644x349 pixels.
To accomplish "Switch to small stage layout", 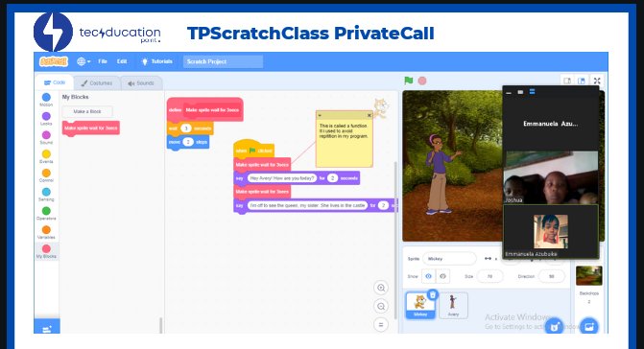I will point(567,81).
